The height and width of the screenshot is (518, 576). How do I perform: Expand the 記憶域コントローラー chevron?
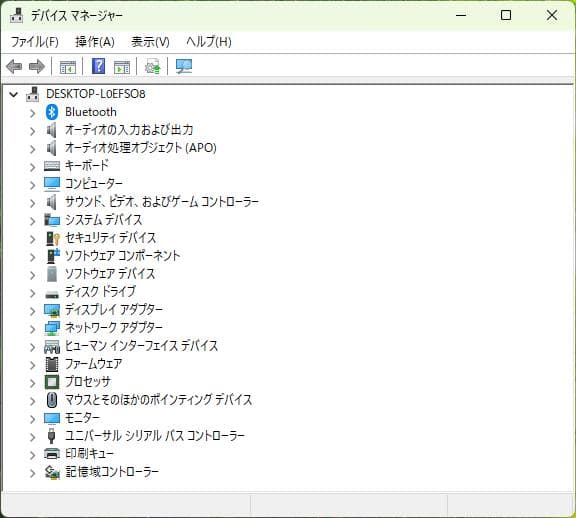tap(33, 473)
